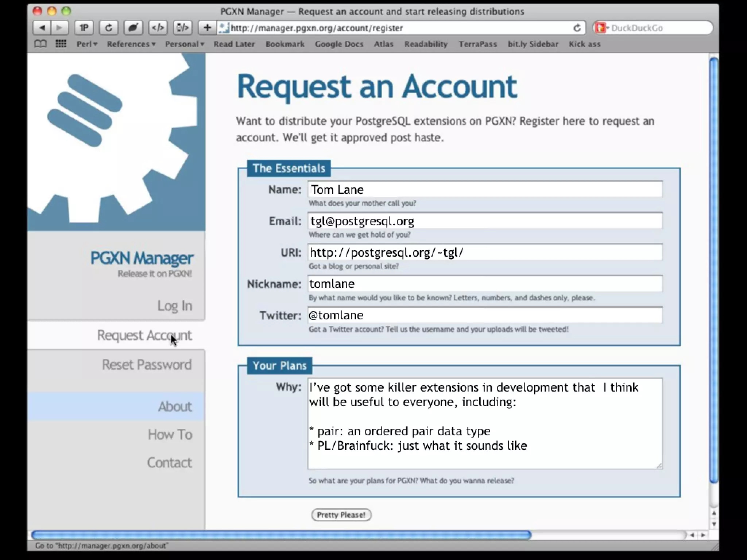Expand the References bookmarks folder

pyautogui.click(x=131, y=44)
